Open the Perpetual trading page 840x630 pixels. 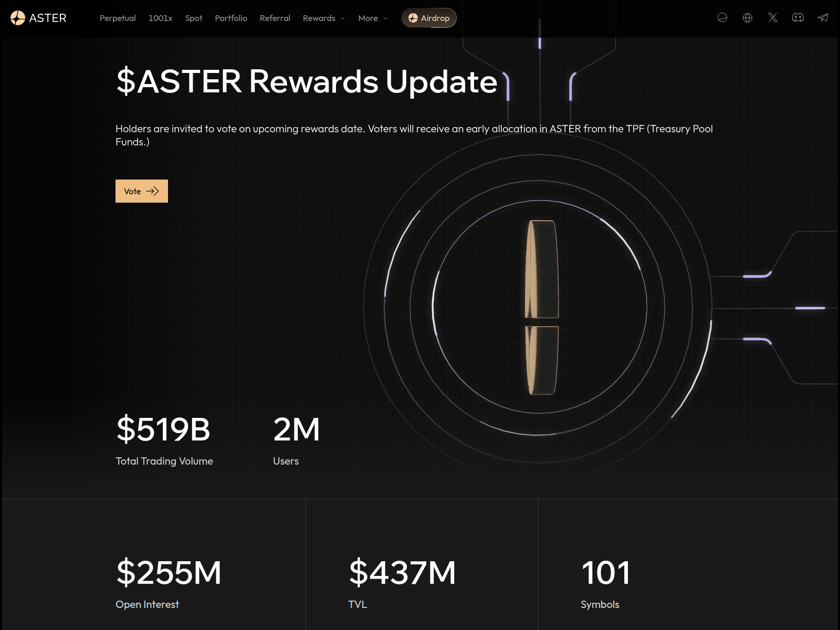(117, 18)
